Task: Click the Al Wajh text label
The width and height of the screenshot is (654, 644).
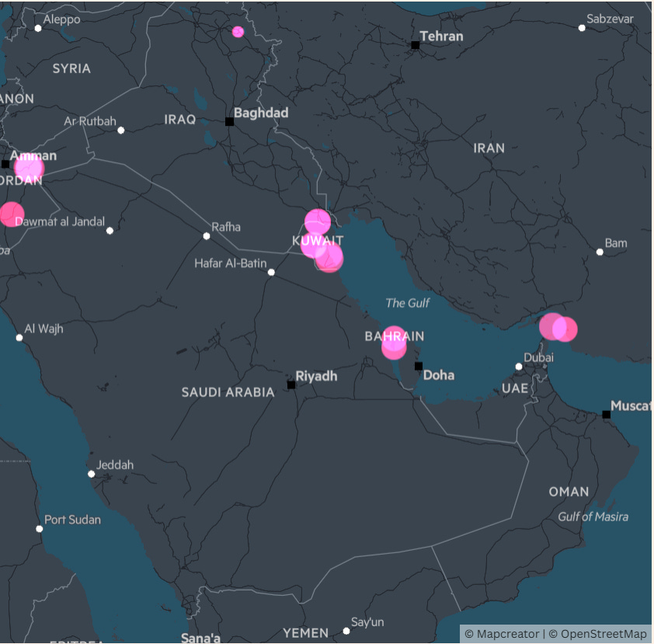Action: (43, 329)
